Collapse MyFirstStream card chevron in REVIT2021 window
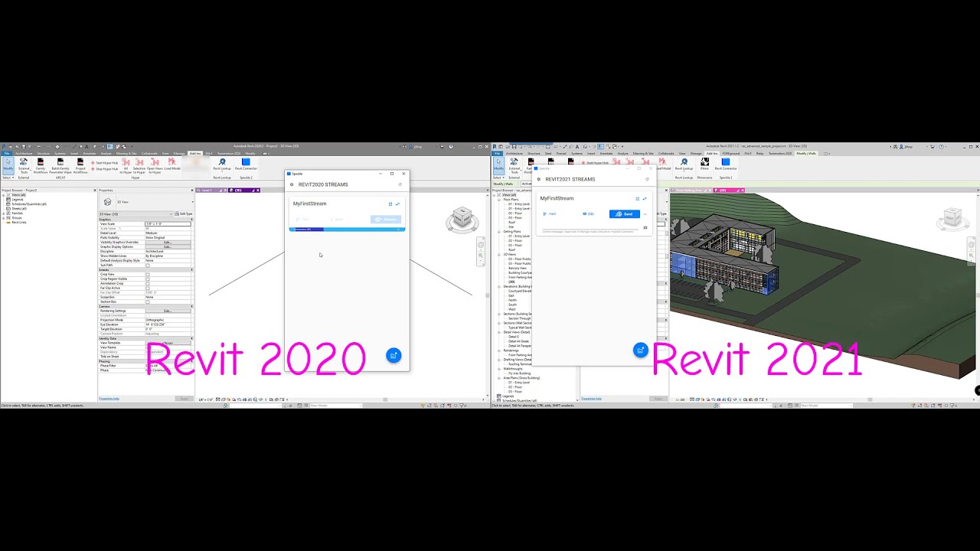This screenshot has width=980, height=551. point(645,214)
